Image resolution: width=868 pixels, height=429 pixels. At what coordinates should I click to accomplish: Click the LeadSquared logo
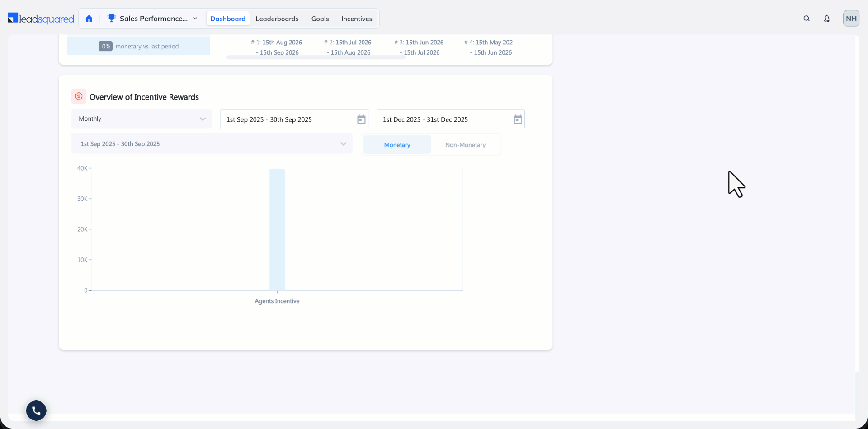click(41, 19)
